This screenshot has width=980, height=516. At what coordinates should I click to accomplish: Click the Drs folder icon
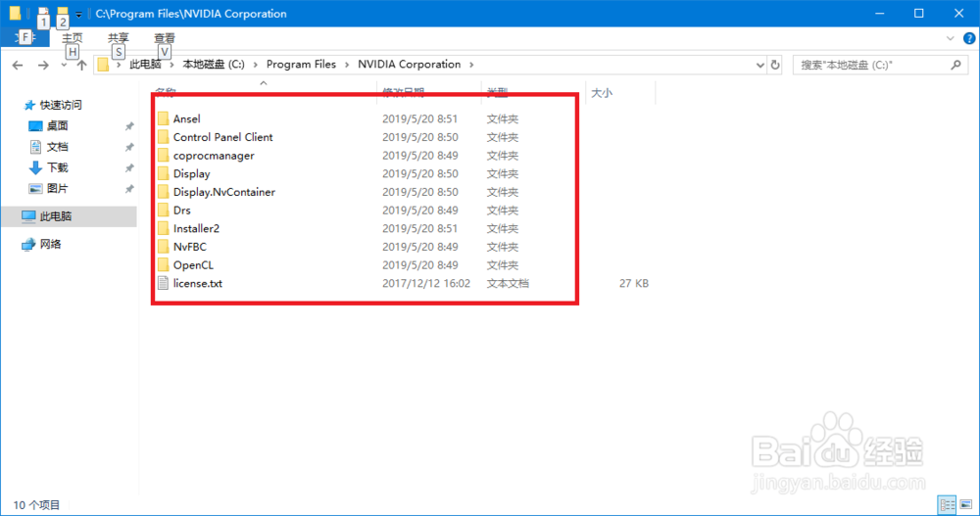[x=163, y=210]
